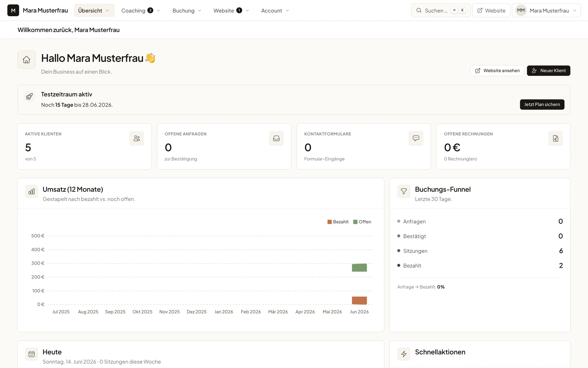The height and width of the screenshot is (368, 588).
Task: Expand the Buchung menu chevron
Action: point(200,11)
